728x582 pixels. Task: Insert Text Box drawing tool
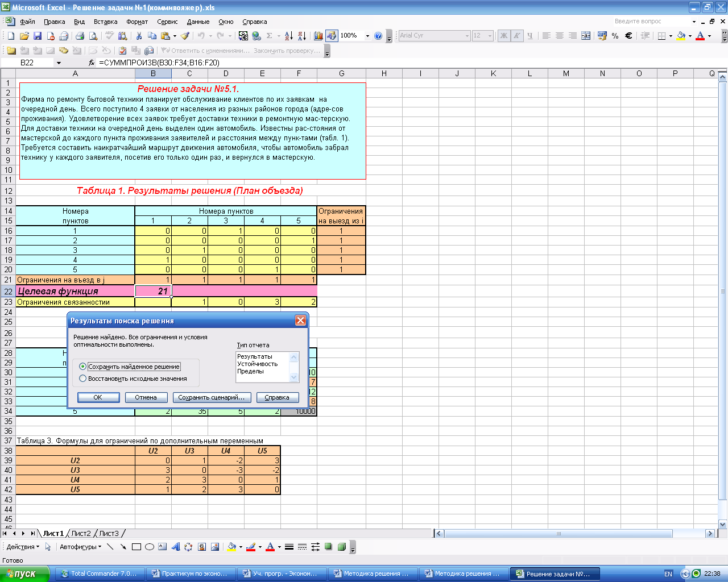[163, 547]
